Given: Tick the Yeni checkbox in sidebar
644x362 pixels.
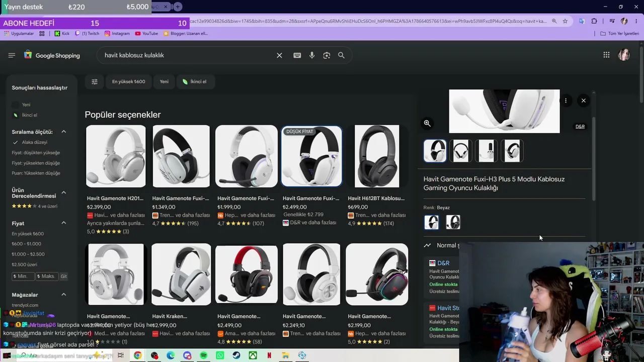Looking at the screenshot, I should 15,105.
